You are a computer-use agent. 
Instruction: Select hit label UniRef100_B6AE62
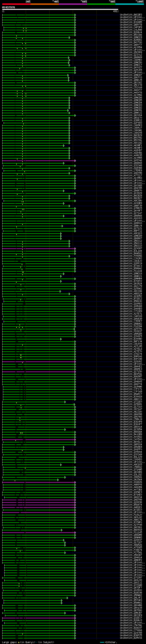click(x=131, y=254)
